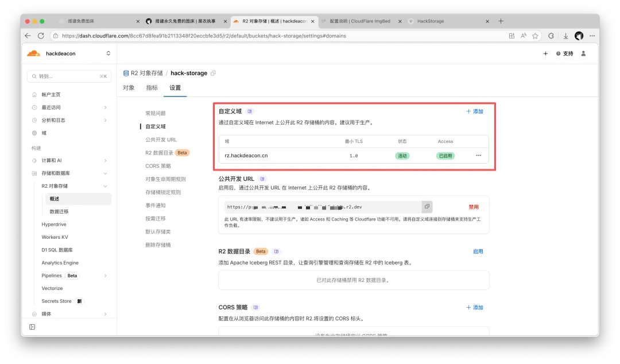
Task: Open docs icon next to 自定义域 heading
Action: (250, 111)
